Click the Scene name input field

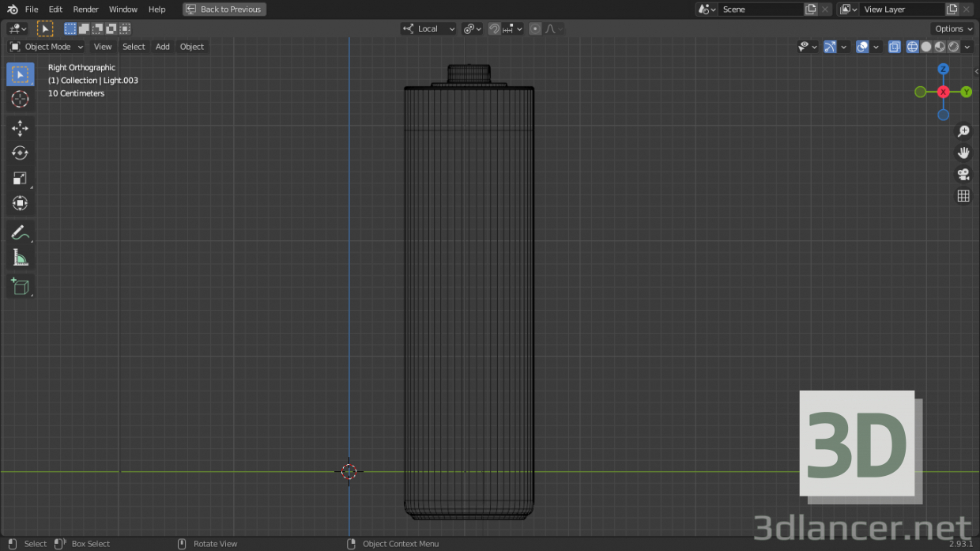[759, 9]
